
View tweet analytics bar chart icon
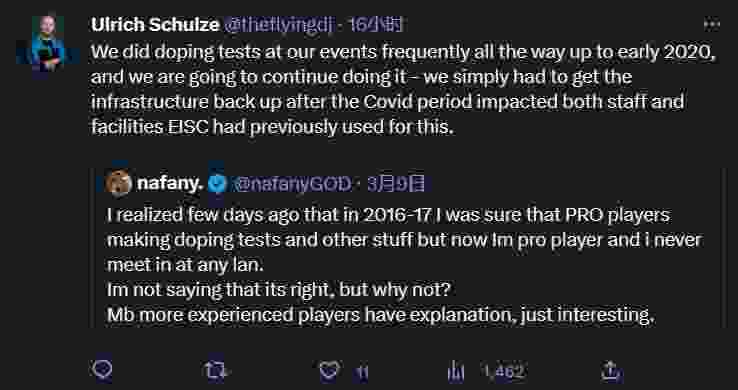(456, 372)
